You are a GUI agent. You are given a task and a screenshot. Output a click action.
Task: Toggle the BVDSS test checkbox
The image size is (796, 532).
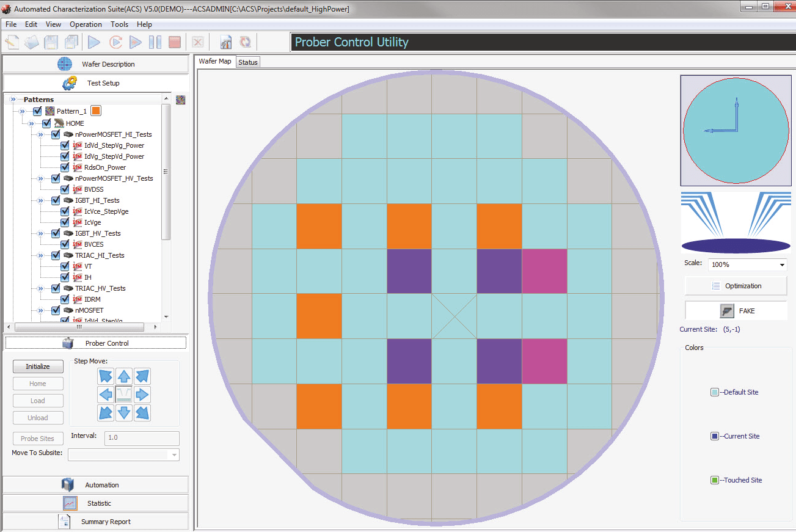[65, 189]
